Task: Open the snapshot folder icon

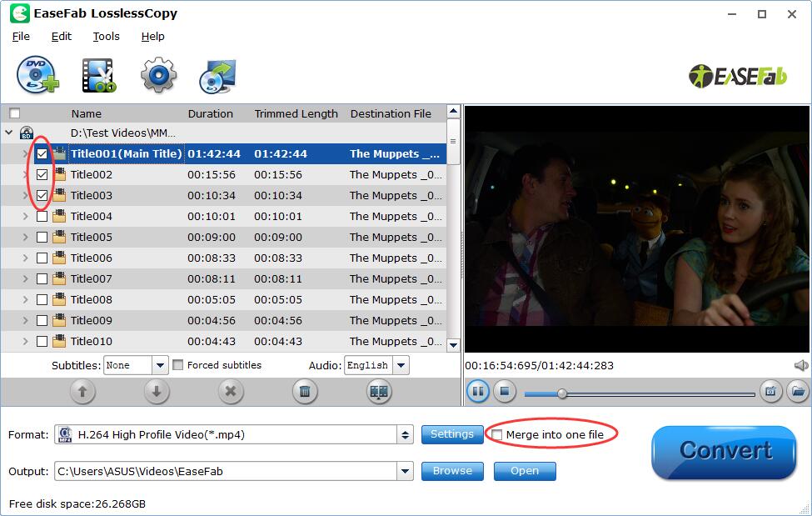Action: coord(798,391)
